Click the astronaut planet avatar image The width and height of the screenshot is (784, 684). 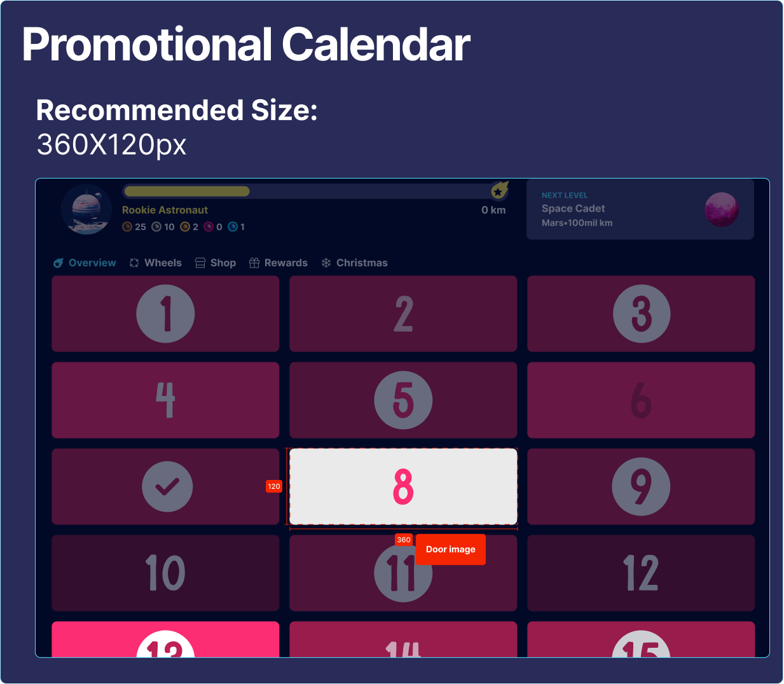coord(87,209)
